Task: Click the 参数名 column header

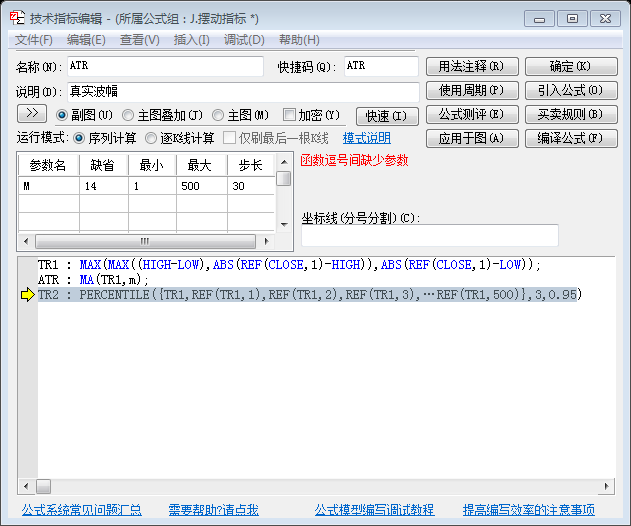Action: tap(49, 165)
